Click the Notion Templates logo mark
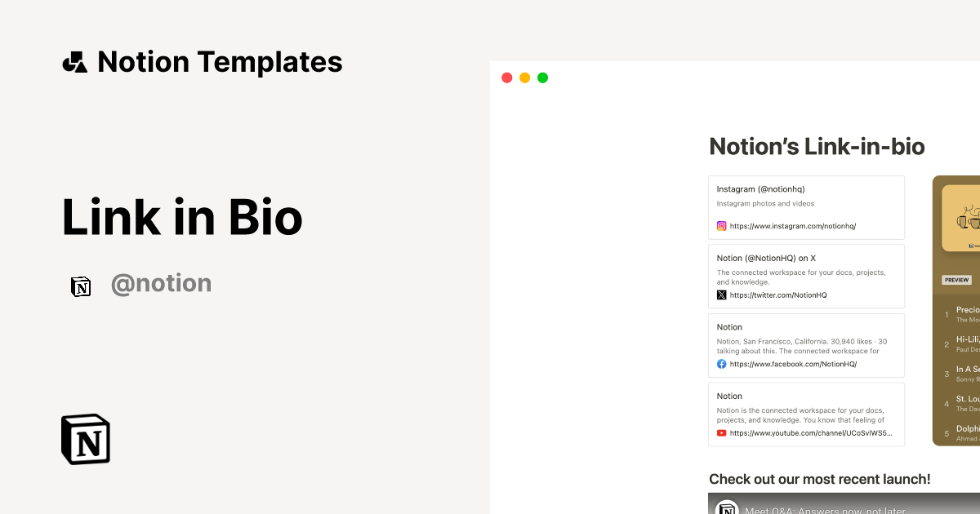This screenshot has width=980, height=514. click(74, 61)
